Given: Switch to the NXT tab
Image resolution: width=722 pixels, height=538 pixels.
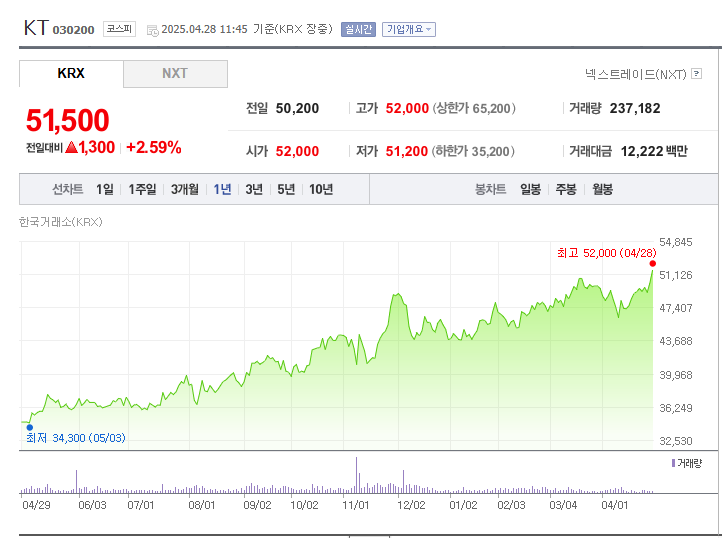Looking at the screenshot, I should [175, 73].
